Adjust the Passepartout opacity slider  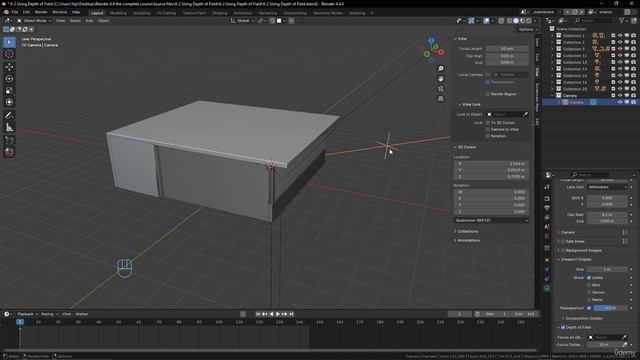click(610, 308)
